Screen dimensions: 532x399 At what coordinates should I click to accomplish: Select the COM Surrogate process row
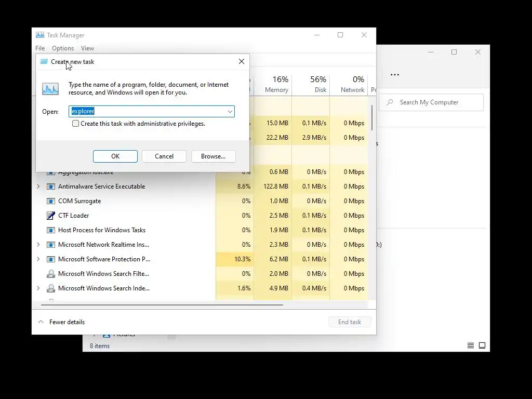[200, 201]
